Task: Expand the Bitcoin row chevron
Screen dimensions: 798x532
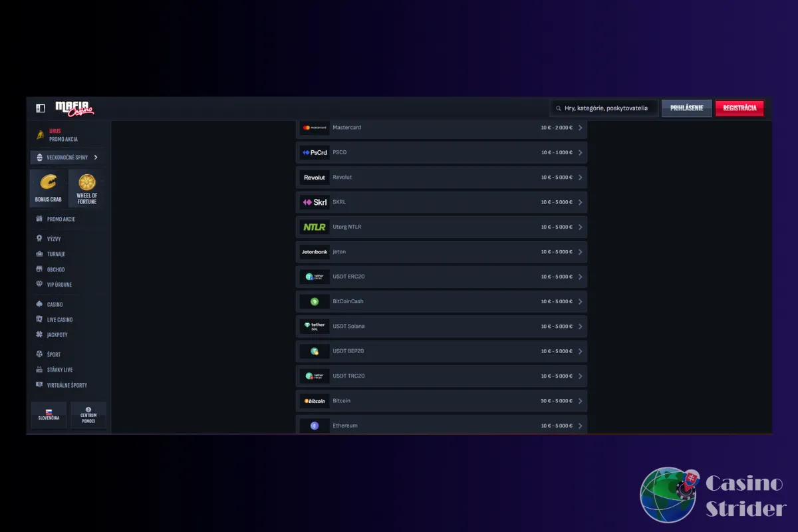Action: 580,401
